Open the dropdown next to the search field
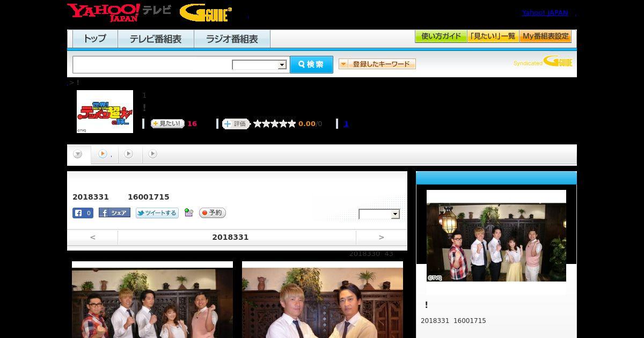644x338 pixels. [x=260, y=65]
